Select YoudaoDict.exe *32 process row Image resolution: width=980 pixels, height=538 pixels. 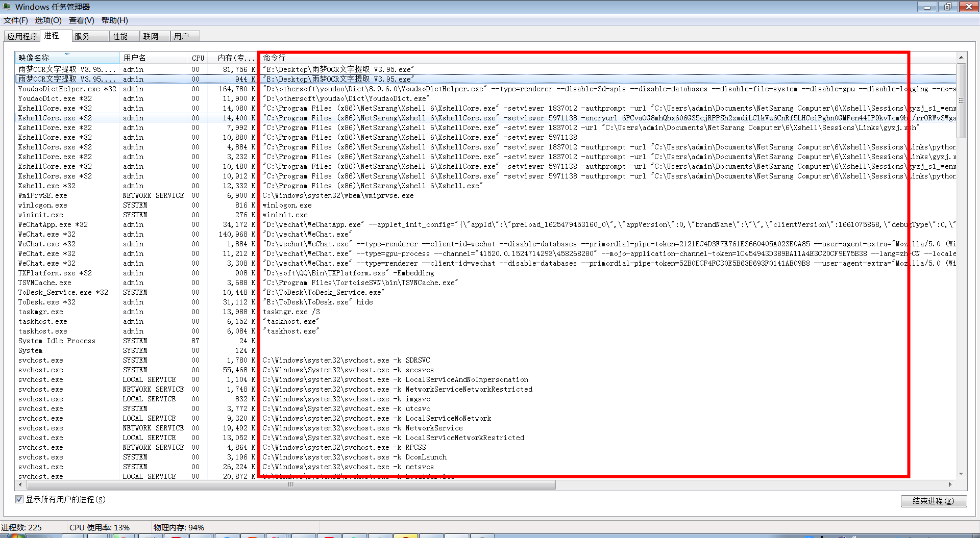pyautogui.click(x=486, y=98)
